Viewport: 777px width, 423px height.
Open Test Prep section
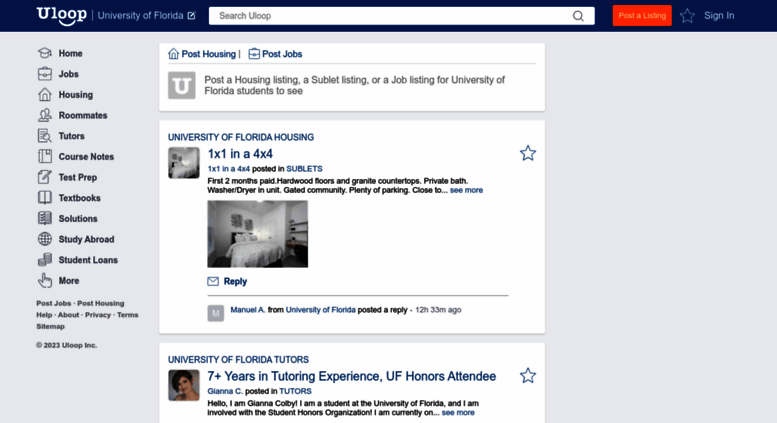78,177
